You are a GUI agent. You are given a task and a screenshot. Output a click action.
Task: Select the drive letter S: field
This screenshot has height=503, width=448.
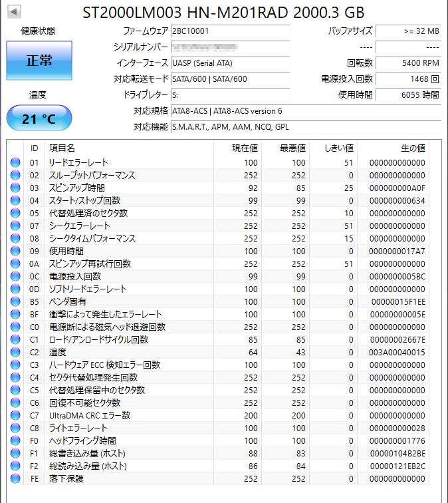click(x=230, y=95)
